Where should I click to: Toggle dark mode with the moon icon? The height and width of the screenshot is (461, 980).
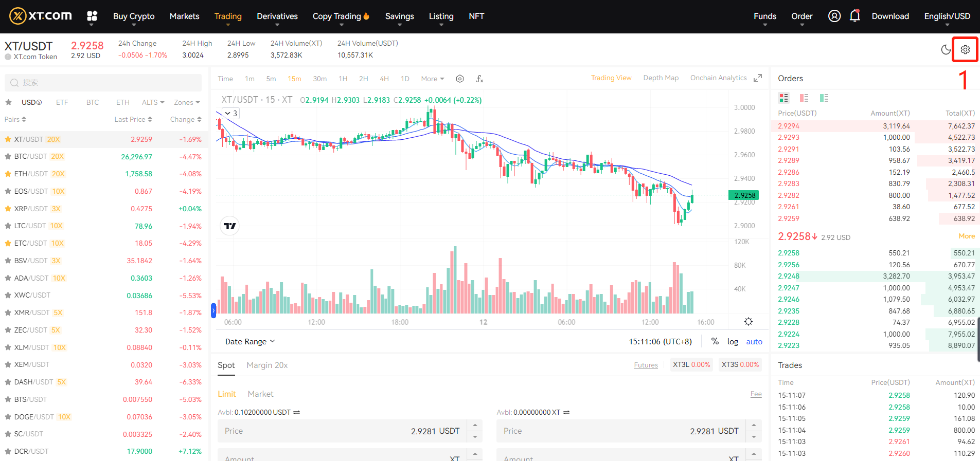click(x=946, y=49)
